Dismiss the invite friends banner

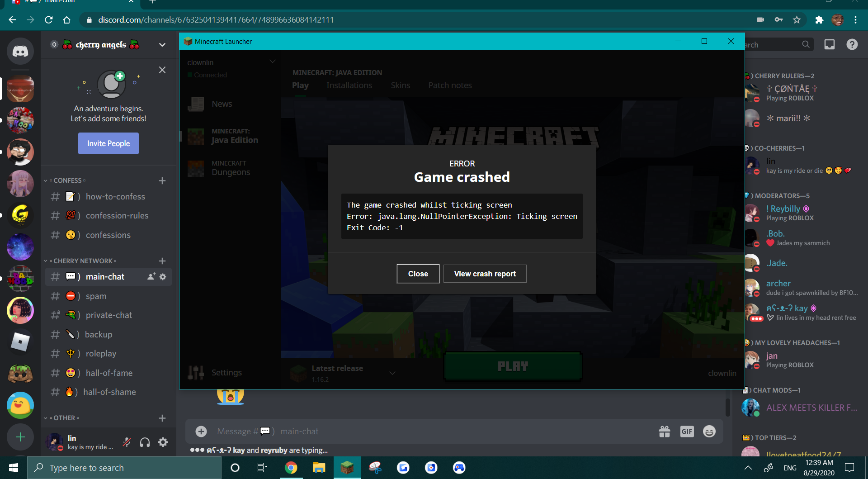pyautogui.click(x=162, y=70)
